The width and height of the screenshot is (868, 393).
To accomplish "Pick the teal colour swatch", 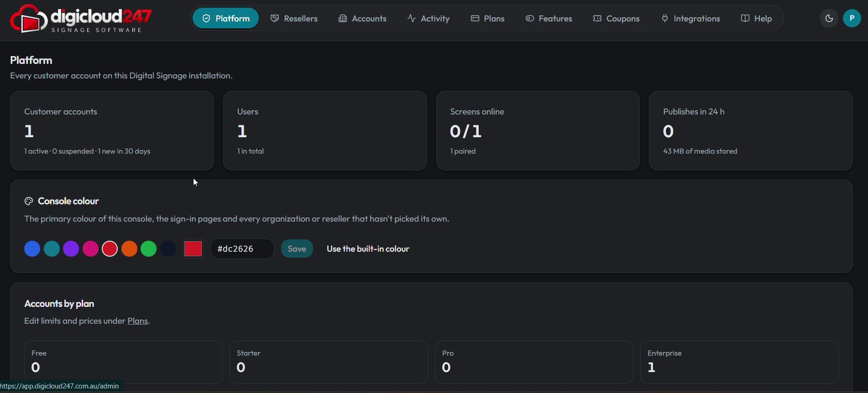I will coord(52,249).
